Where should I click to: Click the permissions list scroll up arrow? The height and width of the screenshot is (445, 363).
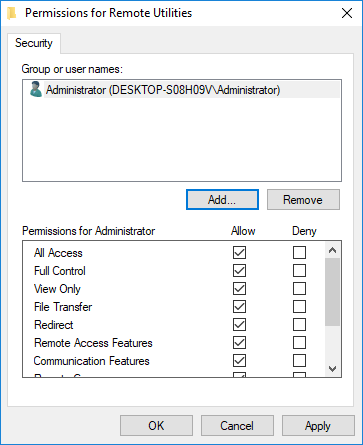[332, 250]
